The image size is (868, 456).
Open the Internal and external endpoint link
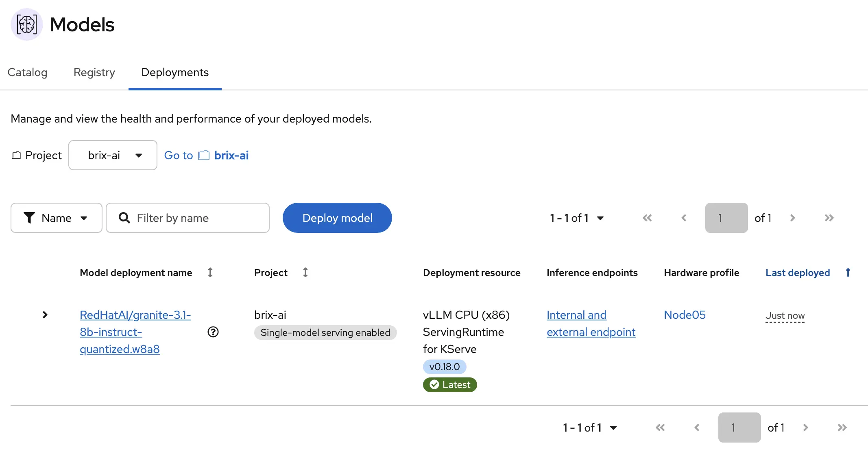click(591, 323)
